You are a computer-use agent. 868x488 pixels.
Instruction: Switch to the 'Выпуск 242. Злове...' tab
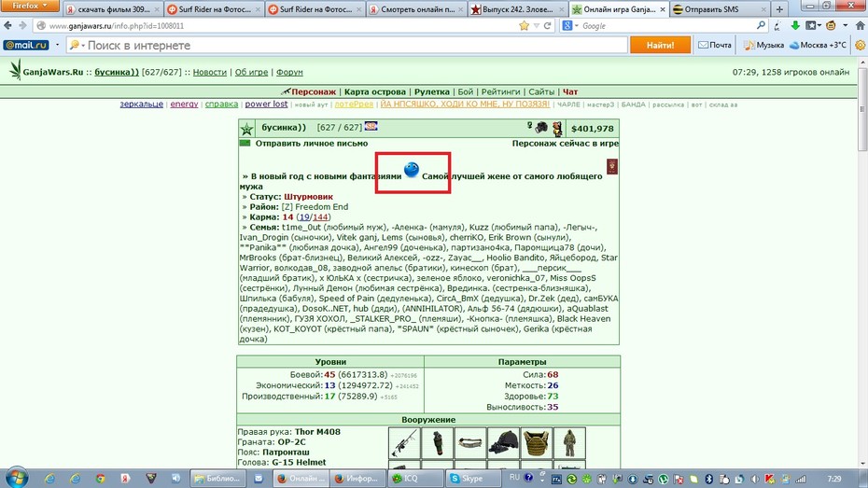tap(517, 9)
